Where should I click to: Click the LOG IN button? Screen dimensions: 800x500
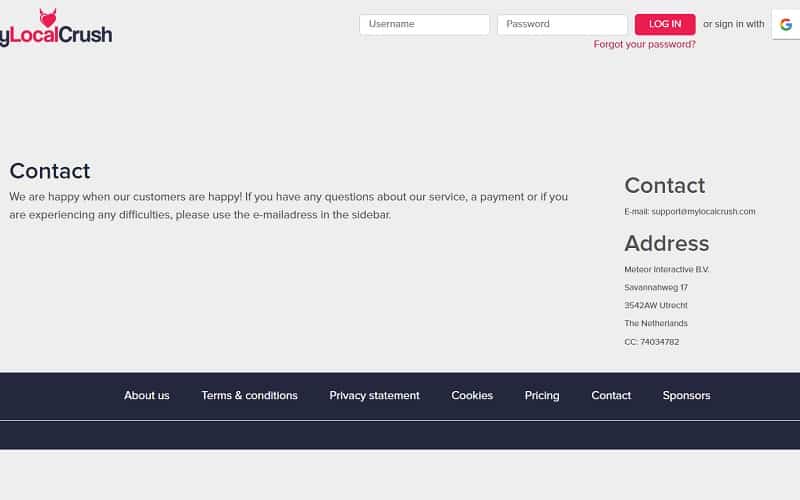pos(665,24)
